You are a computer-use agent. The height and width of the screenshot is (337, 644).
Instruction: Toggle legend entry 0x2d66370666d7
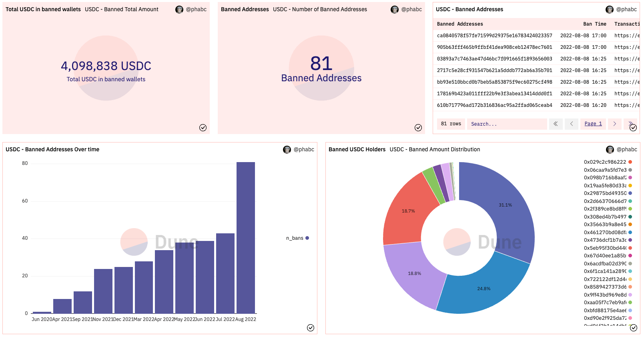[x=608, y=201]
